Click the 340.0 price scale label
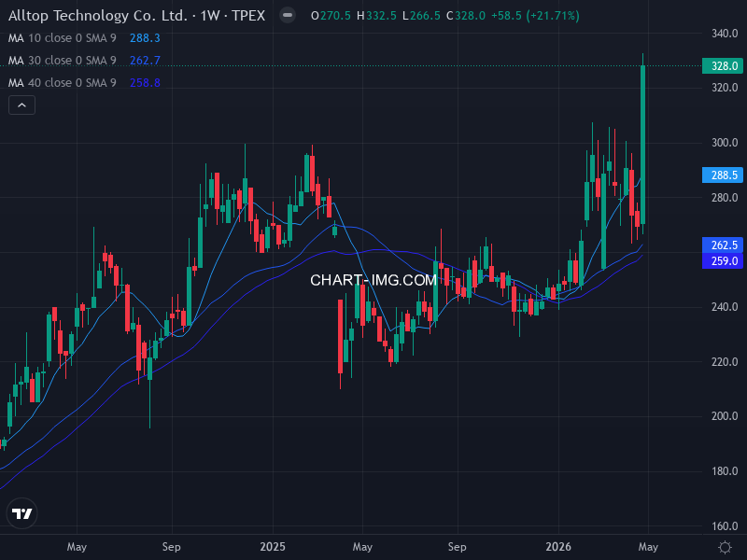Viewport: 747px width, 560px height. 725,34
